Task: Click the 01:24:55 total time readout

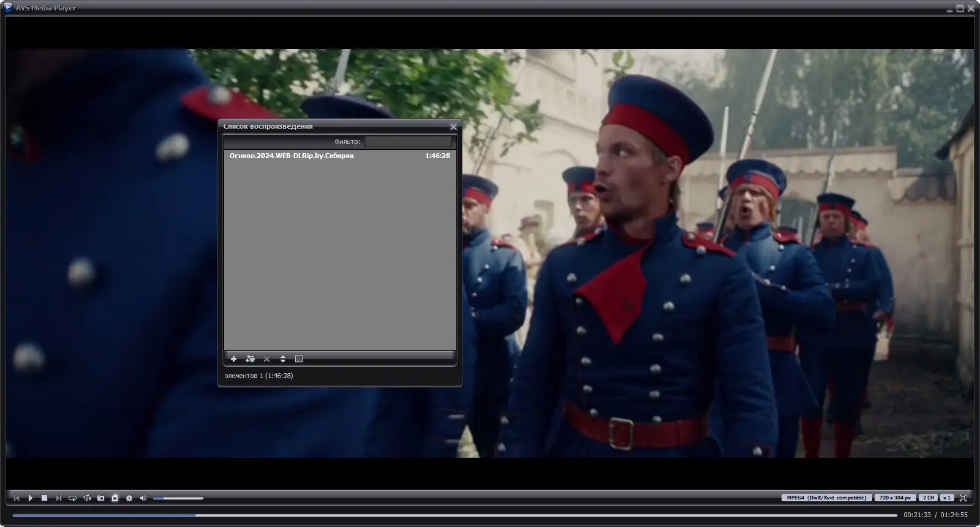Action: point(954,515)
